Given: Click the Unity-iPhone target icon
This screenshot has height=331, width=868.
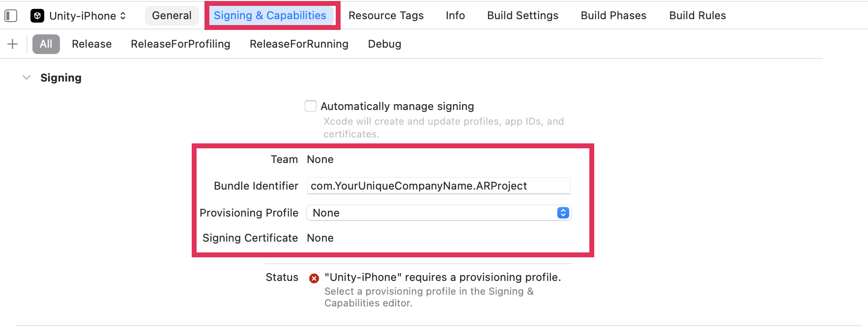Looking at the screenshot, I should (x=37, y=16).
